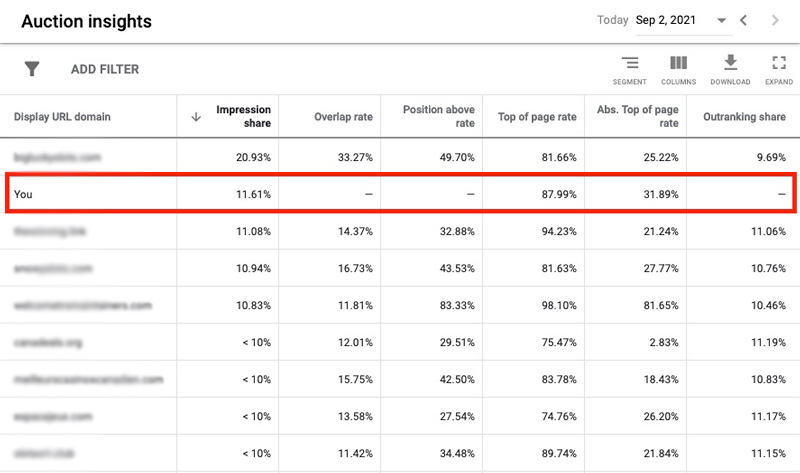
Task: Click the ADD FILTER button
Action: [x=105, y=70]
